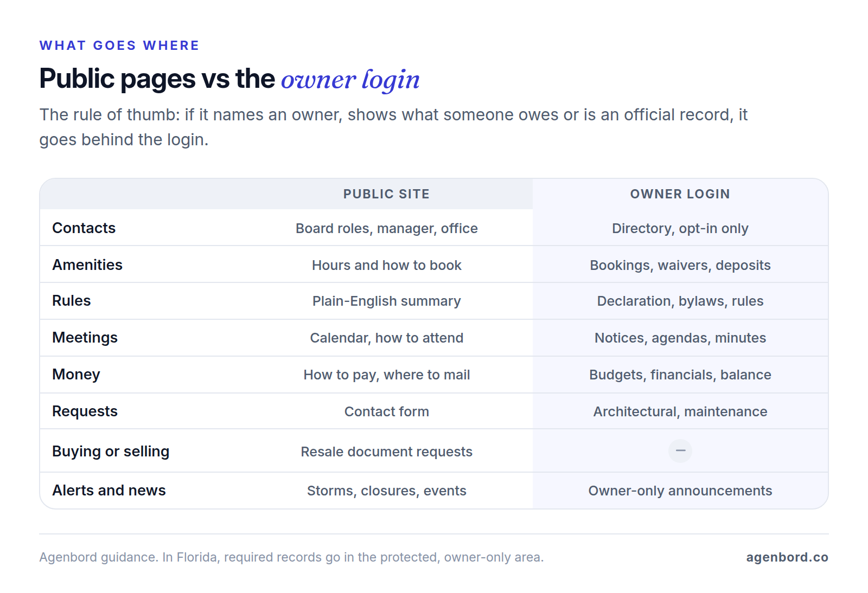Select the Alerts and news row label
The height and width of the screenshot is (593, 868).
point(108,491)
